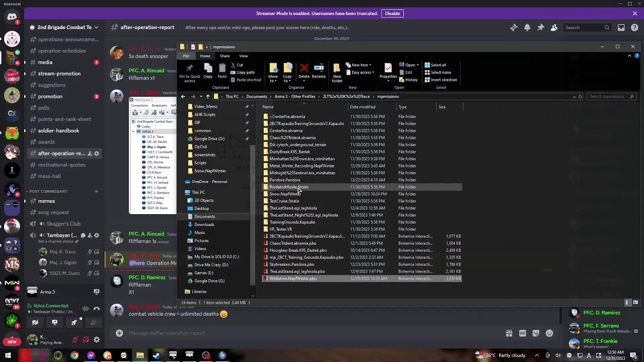The width and height of the screenshot is (644, 362).
Task: Open Discord notification settings bell
Action: pyautogui.click(x=527, y=28)
